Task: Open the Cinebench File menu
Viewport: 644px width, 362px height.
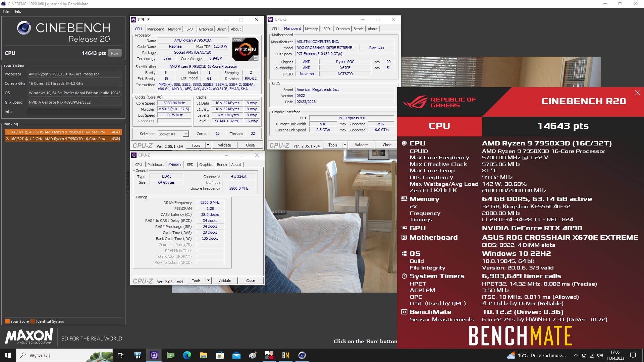Action: coord(6,11)
